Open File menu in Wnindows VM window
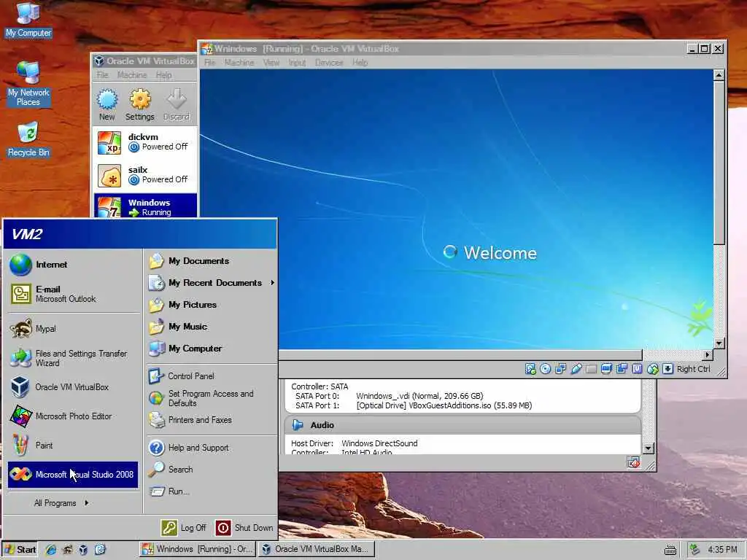747x560 pixels. (209, 63)
